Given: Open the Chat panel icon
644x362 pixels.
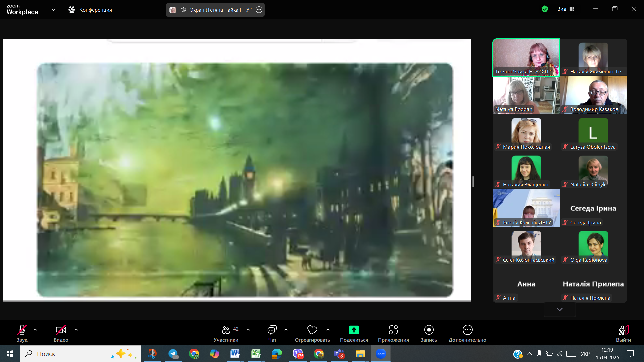Looking at the screenshot, I should tap(272, 330).
